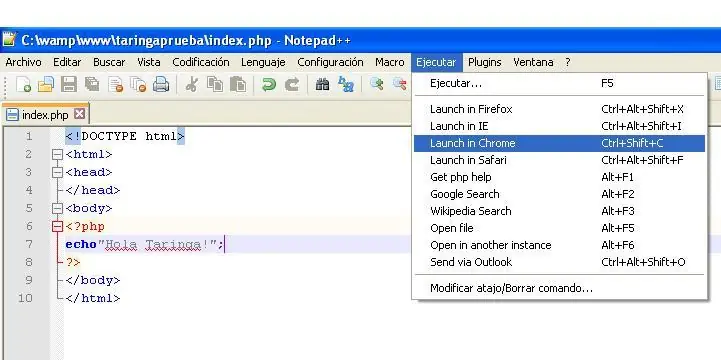Click the Redo arrow icon

(x=292, y=85)
